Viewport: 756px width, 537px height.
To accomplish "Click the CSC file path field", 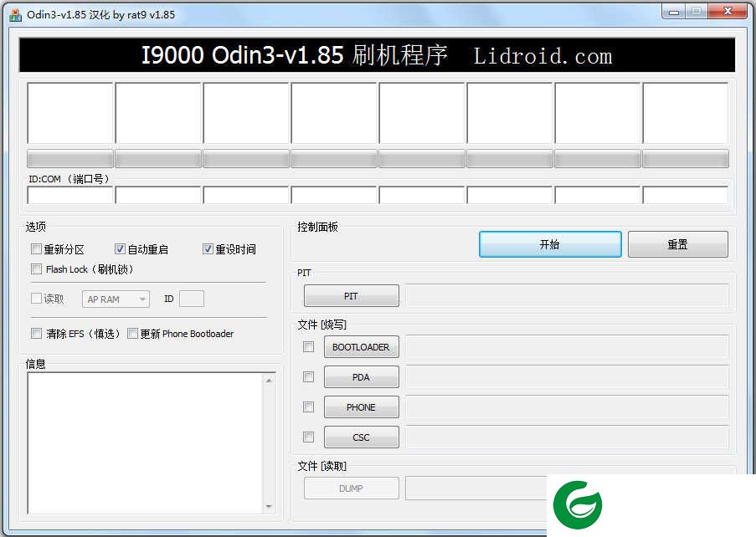I will coord(567,437).
